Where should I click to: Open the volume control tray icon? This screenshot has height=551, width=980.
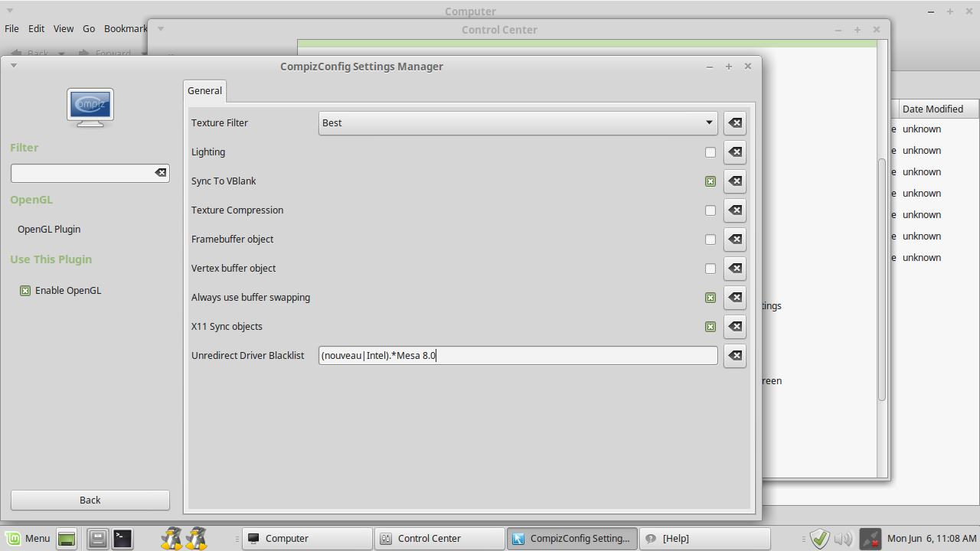[843, 539]
